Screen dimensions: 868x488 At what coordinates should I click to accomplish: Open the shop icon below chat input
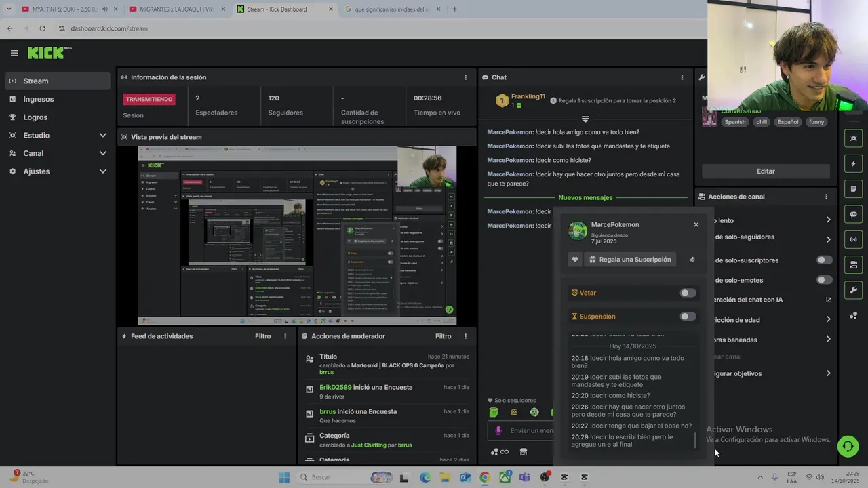[x=524, y=452]
